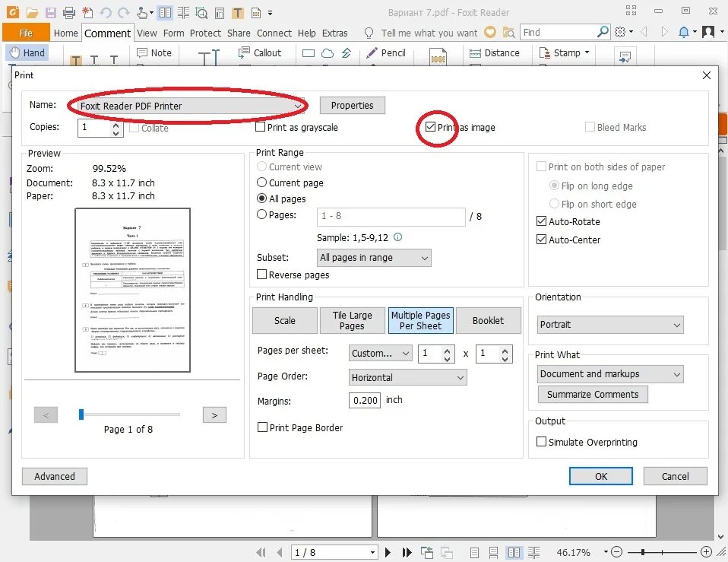Enable Print as grayscale checkbox
Viewport: 728px width, 562px height.
(261, 127)
